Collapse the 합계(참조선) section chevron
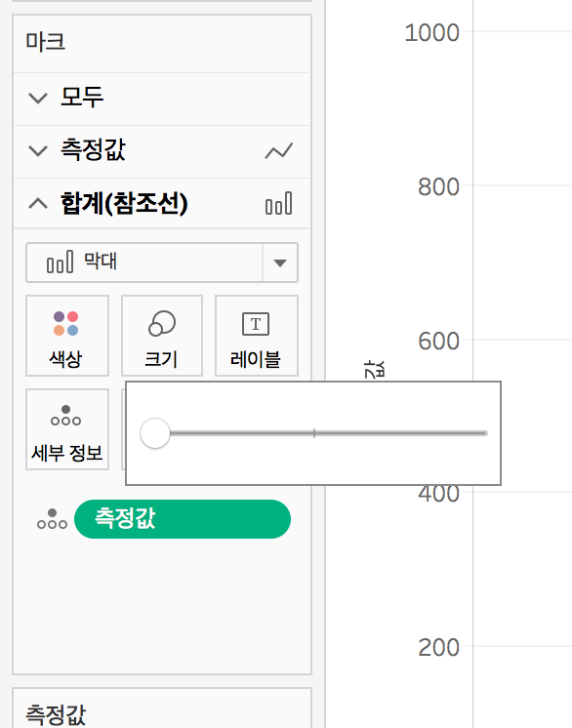This screenshot has height=728, width=572. (x=38, y=203)
